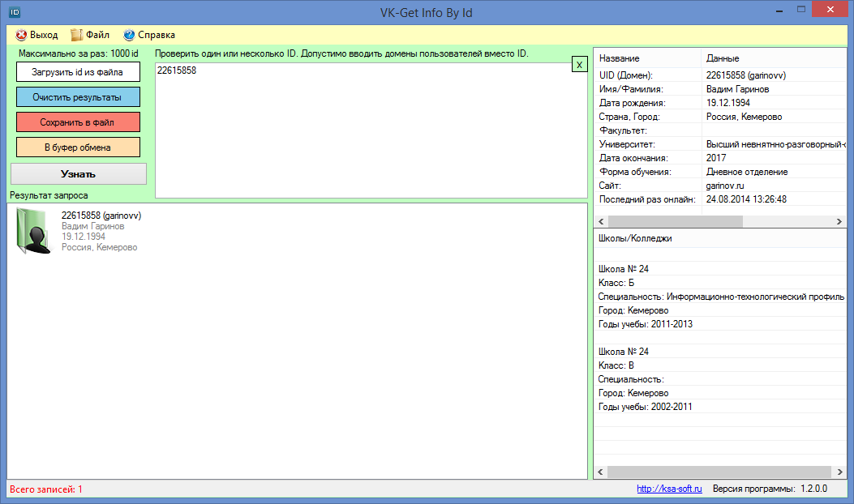Click into the ID input text area

[x=371, y=130]
